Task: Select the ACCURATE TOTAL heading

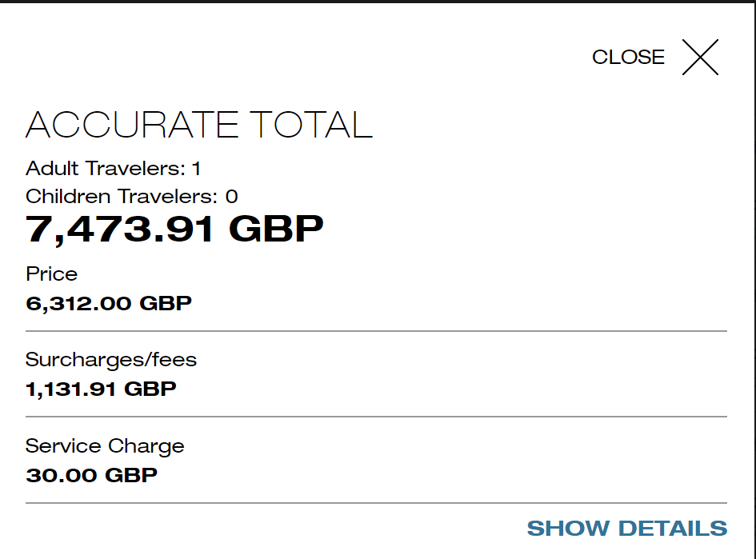Action: 199,125
